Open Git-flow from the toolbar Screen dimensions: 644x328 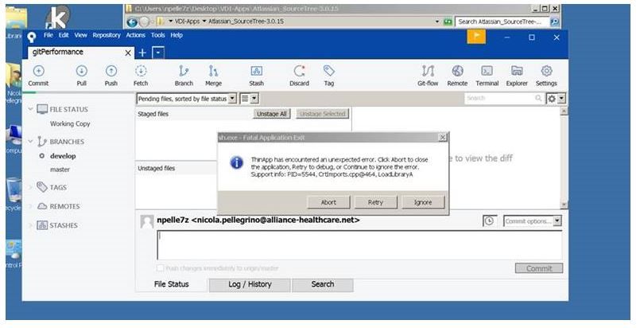[x=428, y=72]
